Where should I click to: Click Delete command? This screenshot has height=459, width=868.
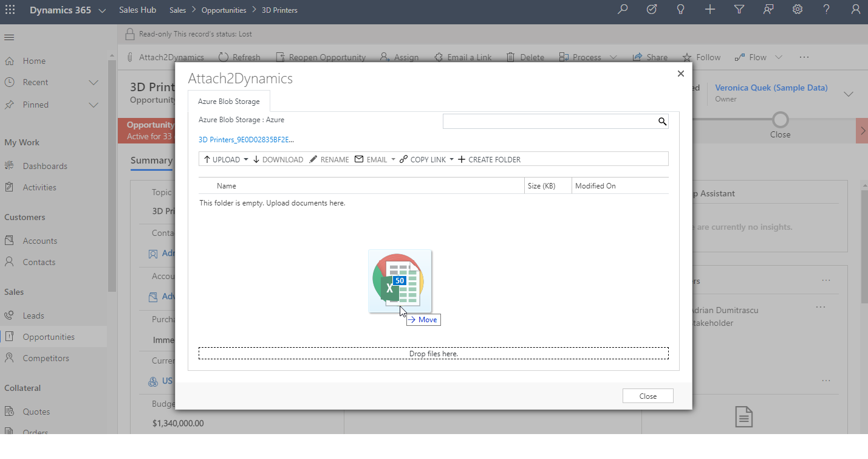(525, 57)
